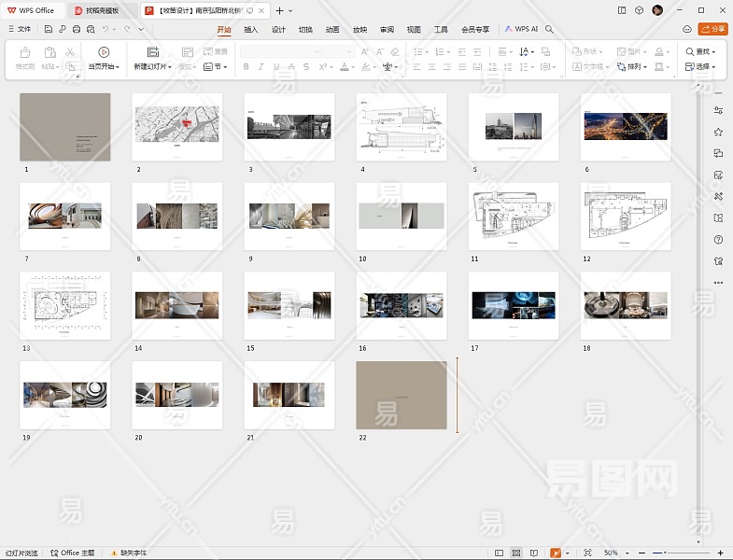Click the orange Share (分享) button
The width and height of the screenshot is (733, 560).
712,29
